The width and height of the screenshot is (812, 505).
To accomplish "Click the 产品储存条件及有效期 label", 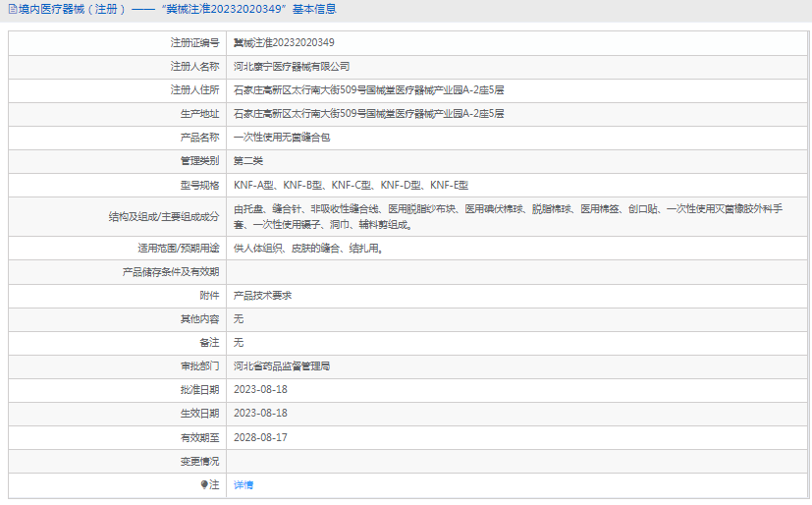I will pos(171,272).
